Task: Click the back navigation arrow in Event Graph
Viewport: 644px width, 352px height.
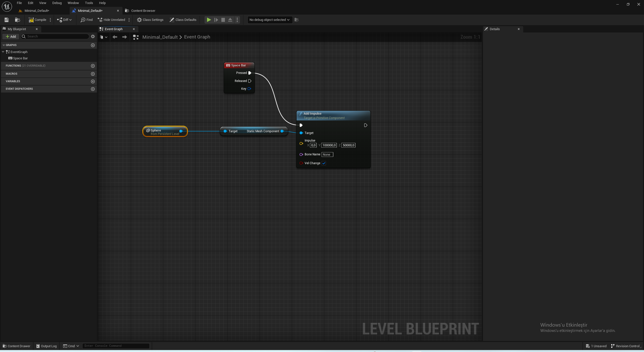Action: (x=115, y=37)
